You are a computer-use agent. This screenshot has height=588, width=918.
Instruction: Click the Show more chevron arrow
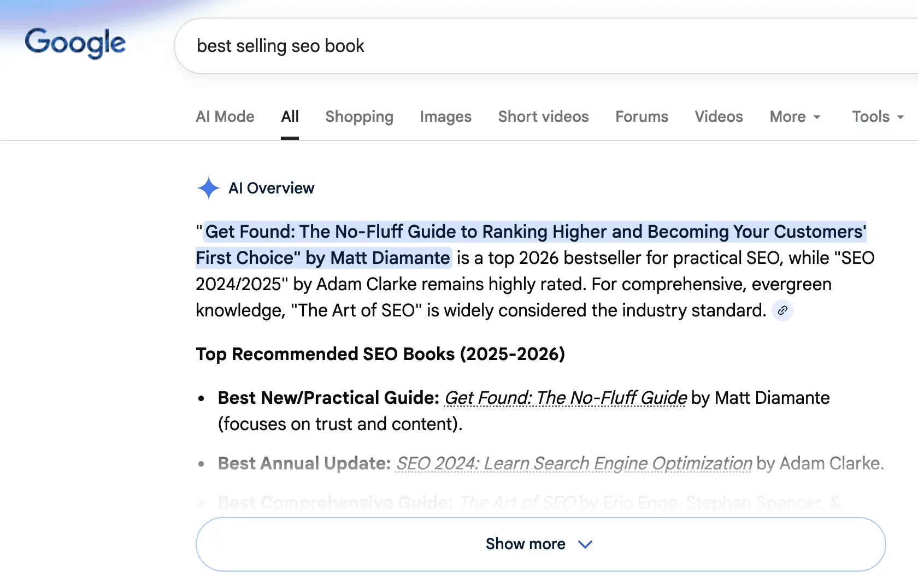click(x=585, y=544)
